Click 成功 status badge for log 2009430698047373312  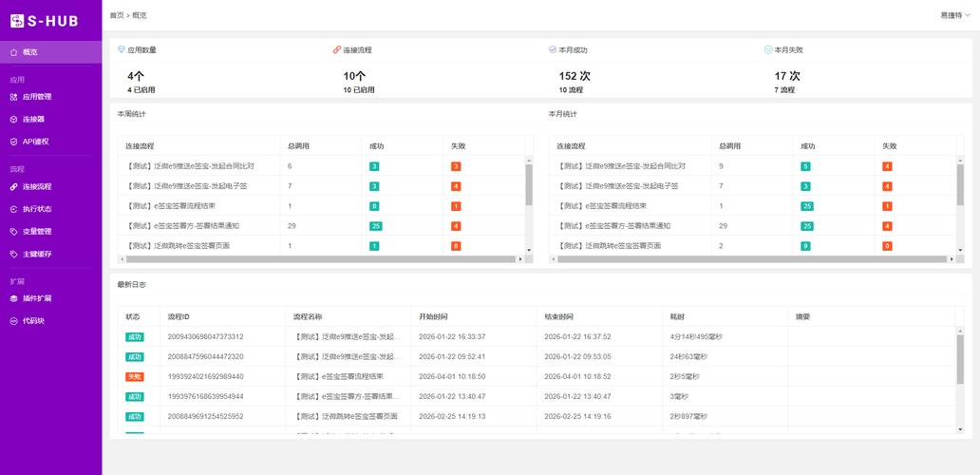pos(135,337)
